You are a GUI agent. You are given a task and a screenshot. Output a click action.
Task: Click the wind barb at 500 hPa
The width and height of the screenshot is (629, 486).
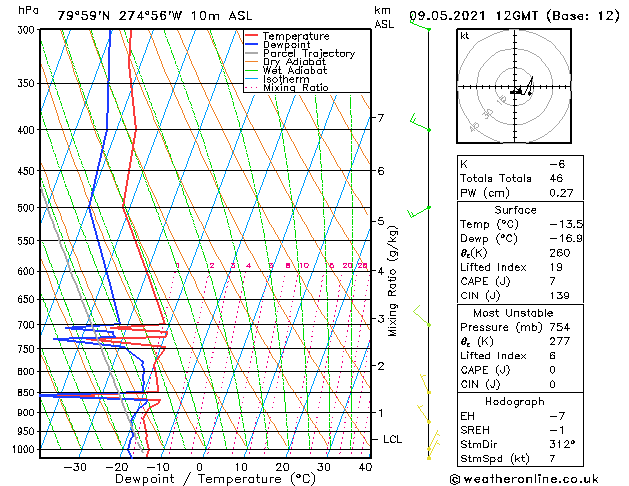[419, 212]
